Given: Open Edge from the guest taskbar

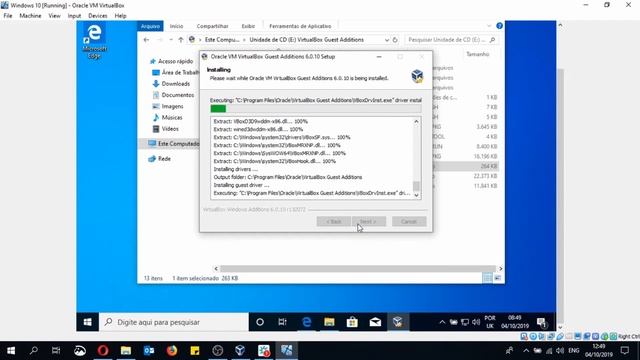Looking at the screenshot, I should tap(307, 322).
